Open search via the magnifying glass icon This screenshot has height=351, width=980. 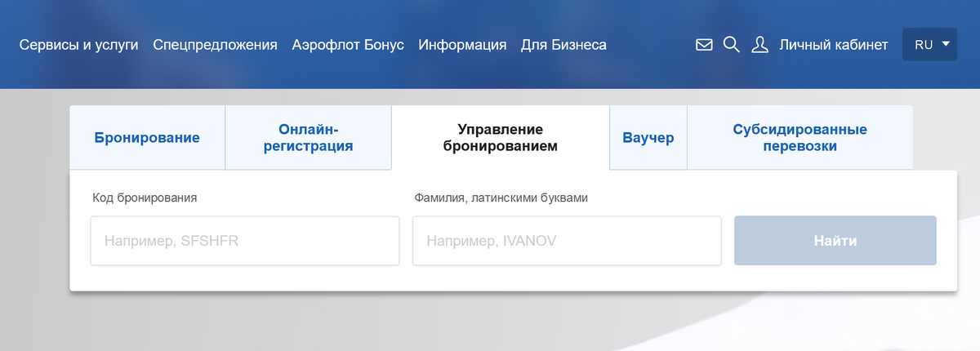[731, 45]
